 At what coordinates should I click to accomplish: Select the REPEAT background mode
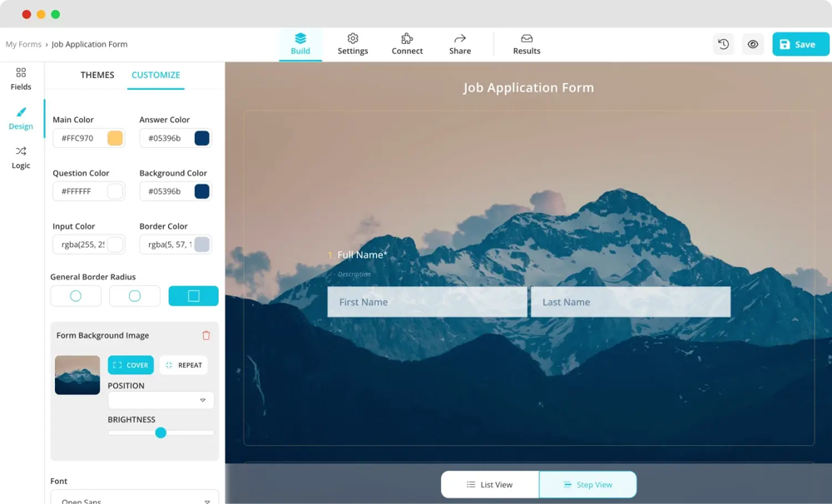(x=183, y=365)
